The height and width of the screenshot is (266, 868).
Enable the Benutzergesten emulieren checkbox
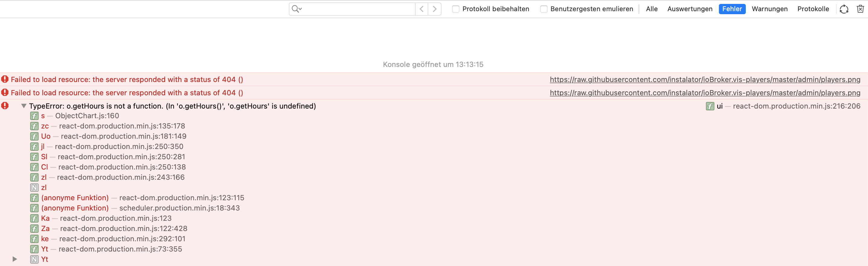click(x=544, y=9)
